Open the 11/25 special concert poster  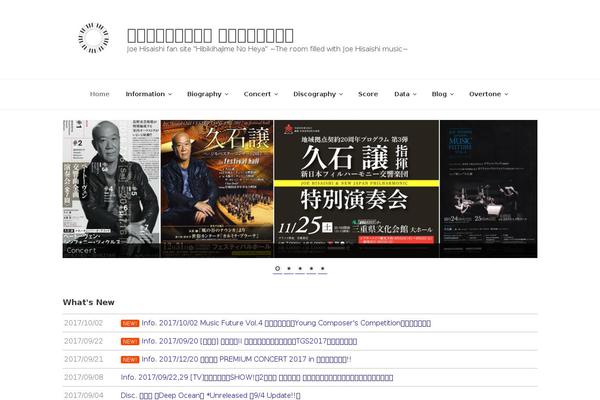click(x=357, y=189)
